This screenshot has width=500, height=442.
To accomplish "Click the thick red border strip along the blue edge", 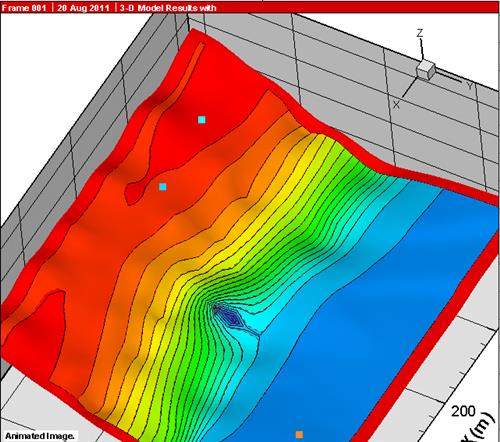I will pos(427,343).
